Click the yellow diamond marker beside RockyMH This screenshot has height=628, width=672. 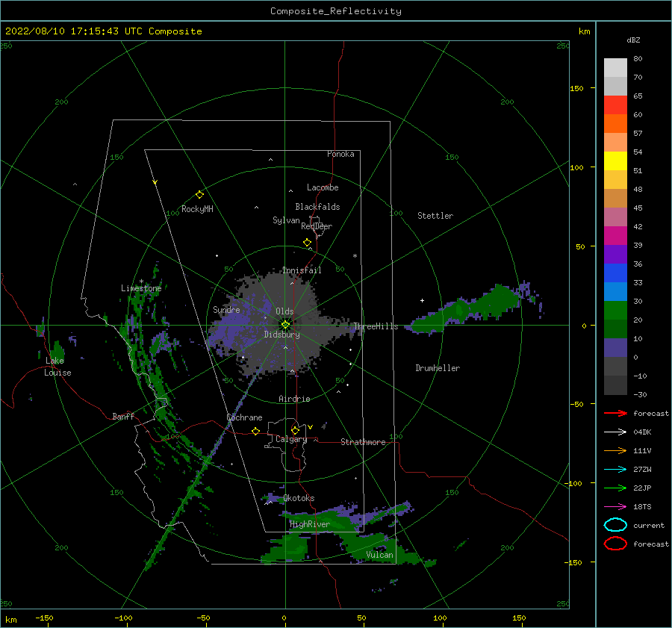[199, 195]
